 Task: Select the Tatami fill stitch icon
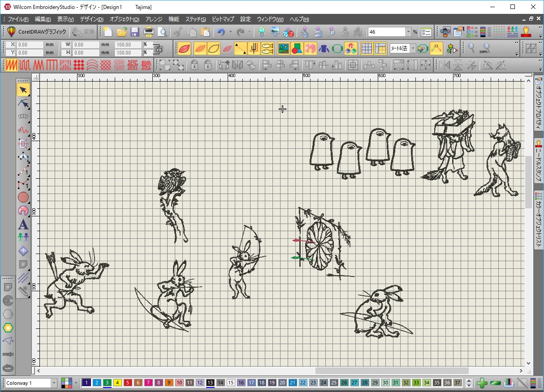[x=25, y=65]
